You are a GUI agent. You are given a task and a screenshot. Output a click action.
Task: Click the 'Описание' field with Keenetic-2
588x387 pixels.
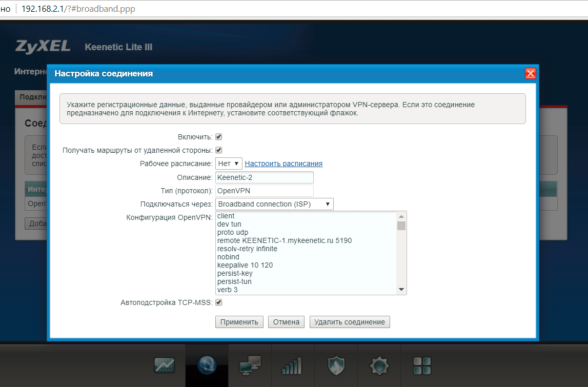click(x=264, y=177)
